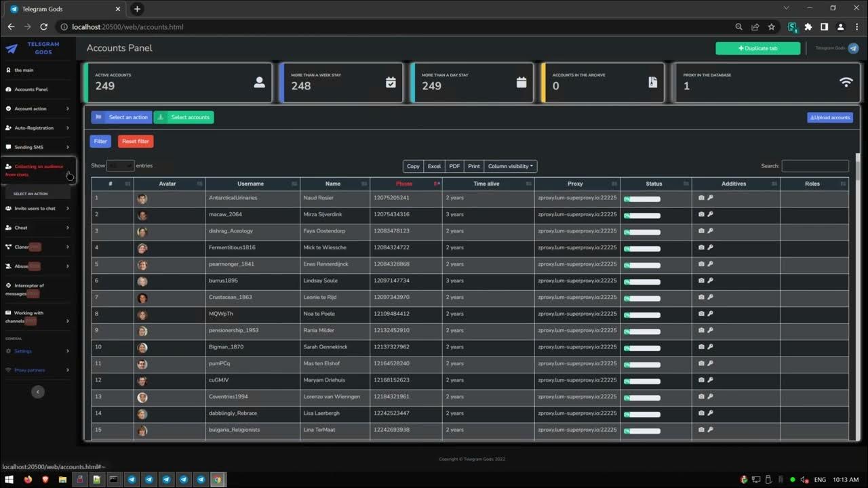Expand the Sending SMS submenu
868x488 pixels.
pos(37,147)
